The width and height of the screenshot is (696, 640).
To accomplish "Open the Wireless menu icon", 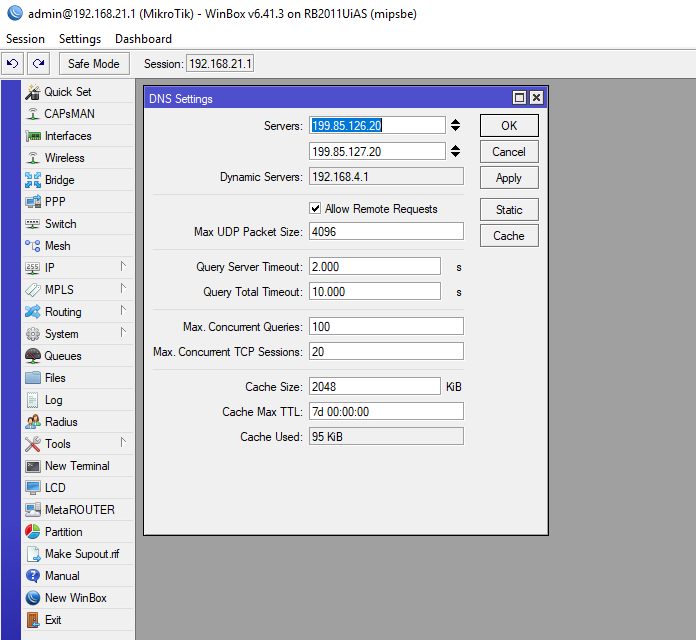I will click(33, 158).
